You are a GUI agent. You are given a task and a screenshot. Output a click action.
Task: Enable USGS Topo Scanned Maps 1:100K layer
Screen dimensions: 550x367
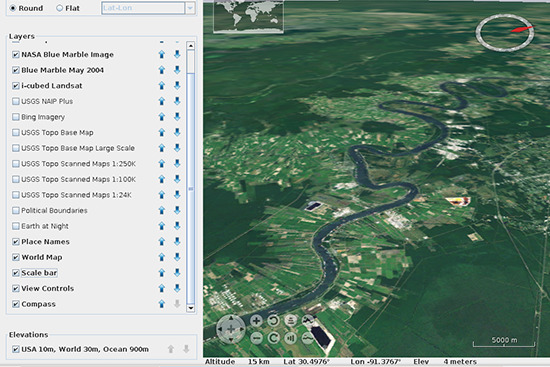point(15,179)
